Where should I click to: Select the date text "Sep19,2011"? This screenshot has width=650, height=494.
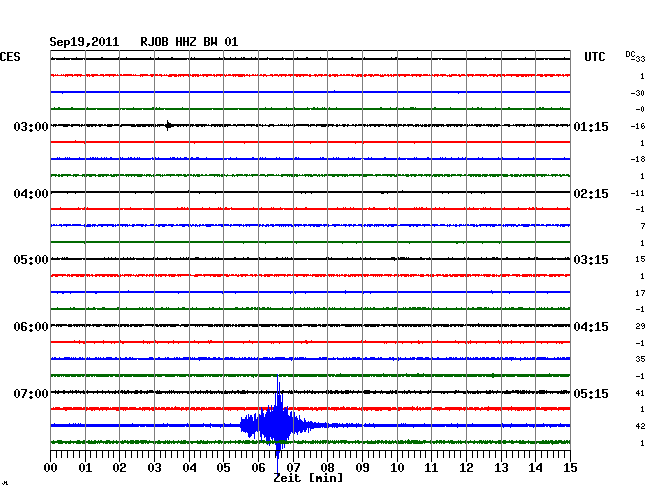[x=84, y=42]
